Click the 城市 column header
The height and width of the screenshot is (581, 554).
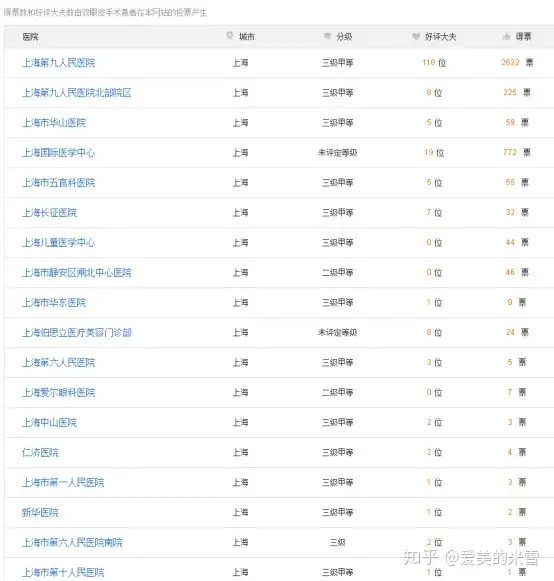(247, 36)
